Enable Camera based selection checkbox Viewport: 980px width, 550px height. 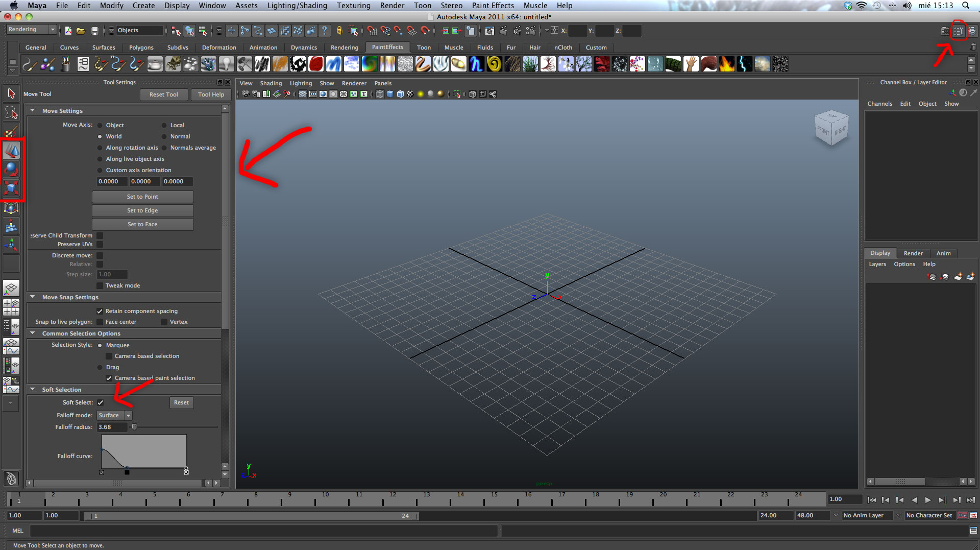coord(109,356)
